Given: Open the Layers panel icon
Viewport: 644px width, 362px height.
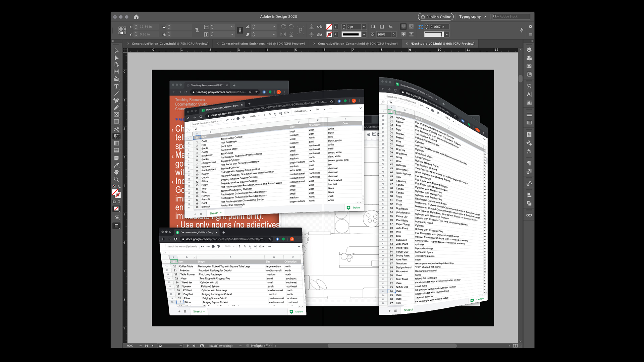Looking at the screenshot, I should [x=529, y=50].
